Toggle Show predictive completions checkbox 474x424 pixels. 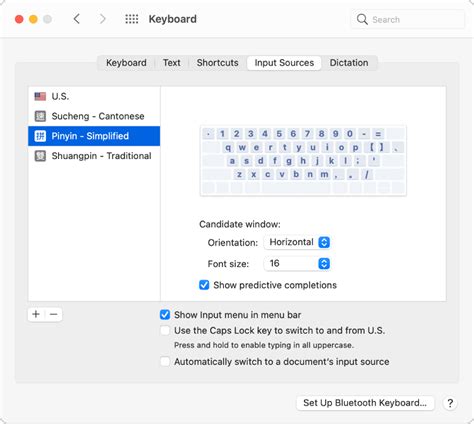pyautogui.click(x=204, y=285)
